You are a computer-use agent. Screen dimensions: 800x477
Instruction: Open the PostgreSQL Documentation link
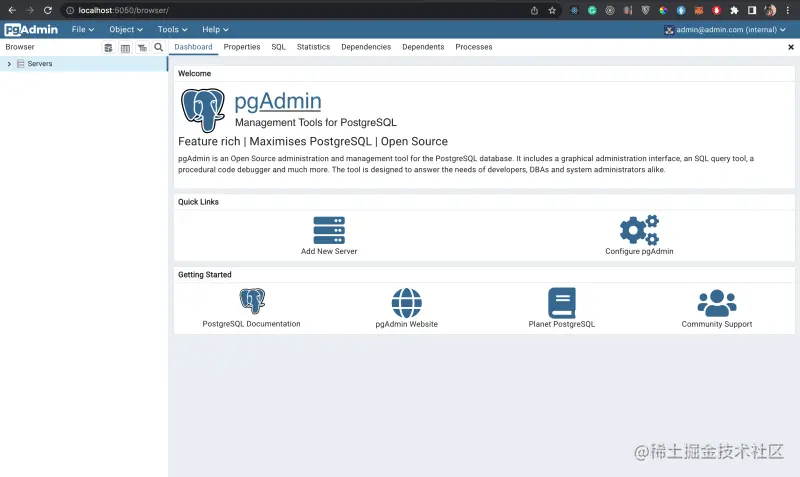coord(252,324)
